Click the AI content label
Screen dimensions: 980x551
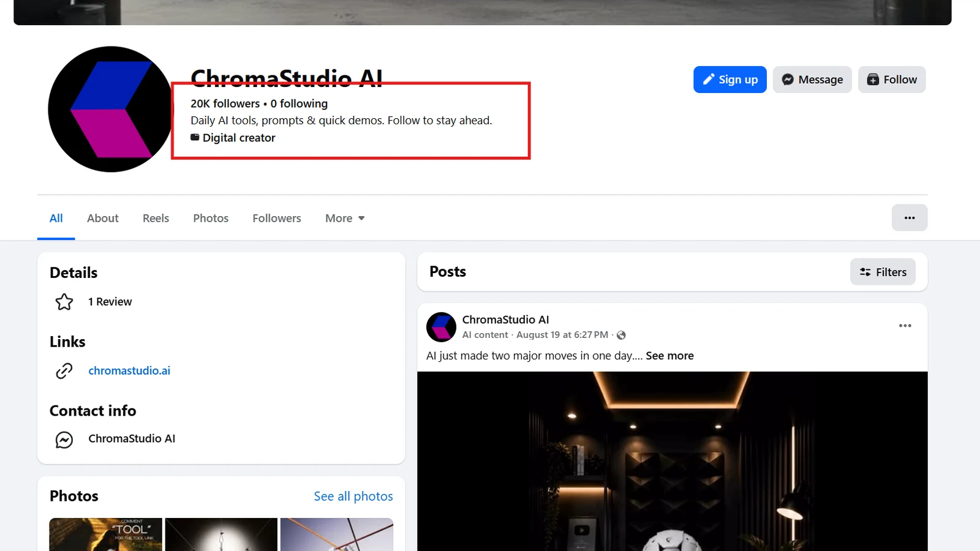(x=485, y=335)
